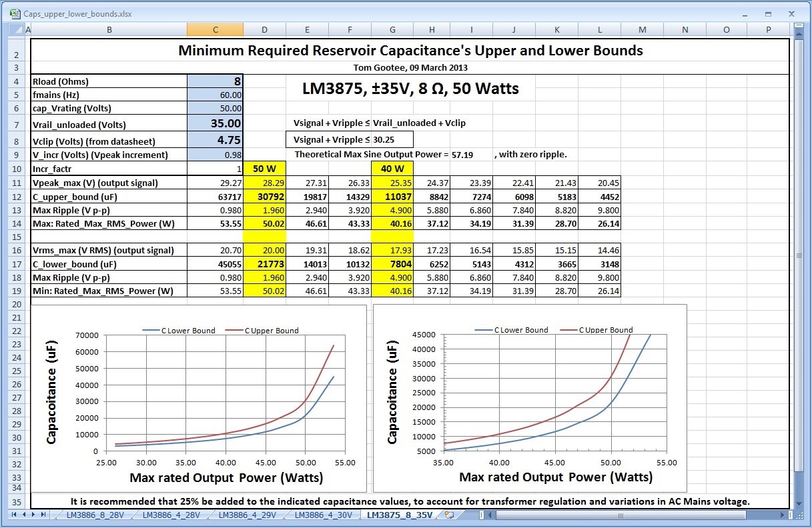Click the C_lower_bound value 7804

(392, 264)
